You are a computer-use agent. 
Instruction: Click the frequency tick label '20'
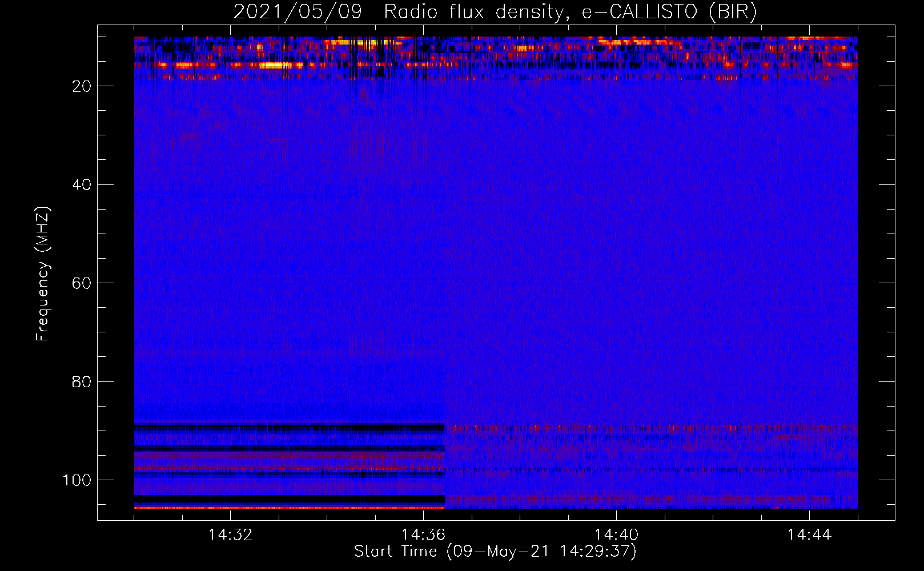(x=82, y=86)
